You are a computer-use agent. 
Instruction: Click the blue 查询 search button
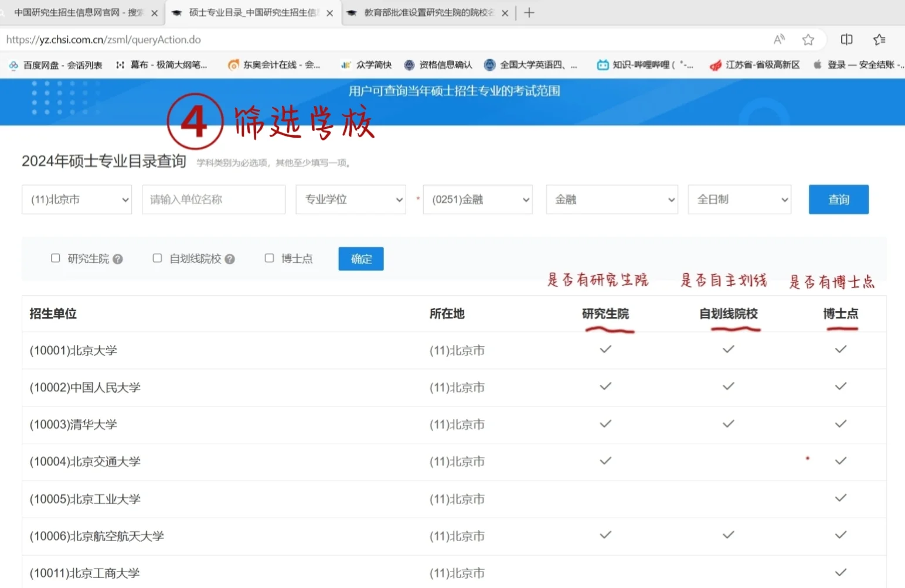838,199
